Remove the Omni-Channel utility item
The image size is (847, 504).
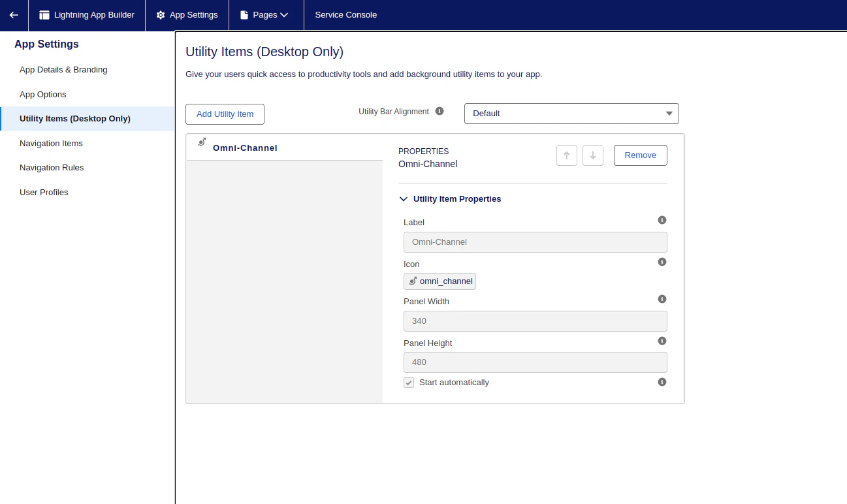[641, 155]
